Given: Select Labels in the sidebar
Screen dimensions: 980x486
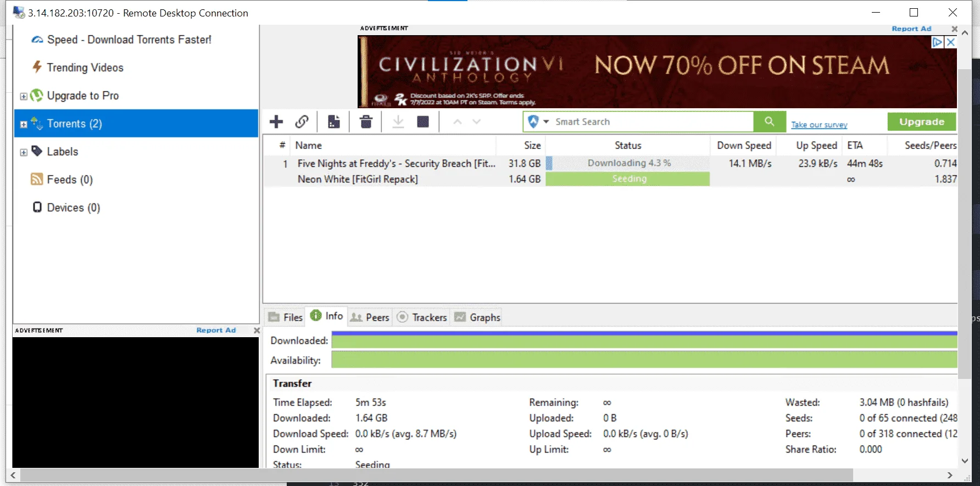Looking at the screenshot, I should point(63,152).
